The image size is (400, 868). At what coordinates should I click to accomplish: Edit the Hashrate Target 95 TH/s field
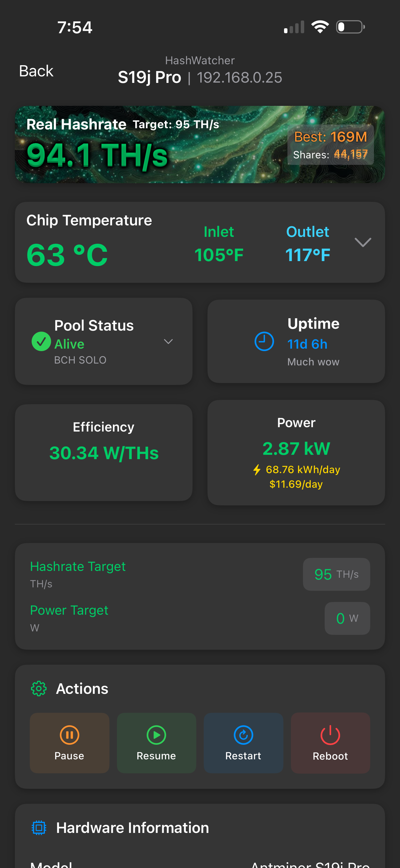[336, 574]
